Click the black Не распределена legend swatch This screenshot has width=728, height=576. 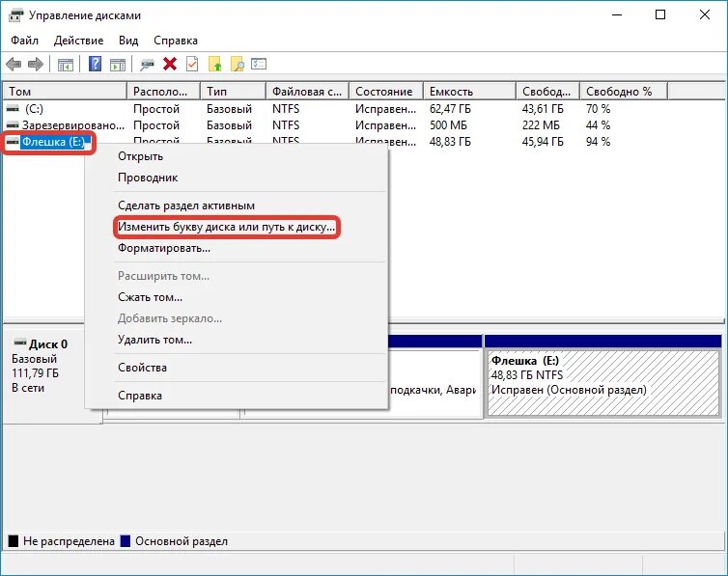click(14, 540)
